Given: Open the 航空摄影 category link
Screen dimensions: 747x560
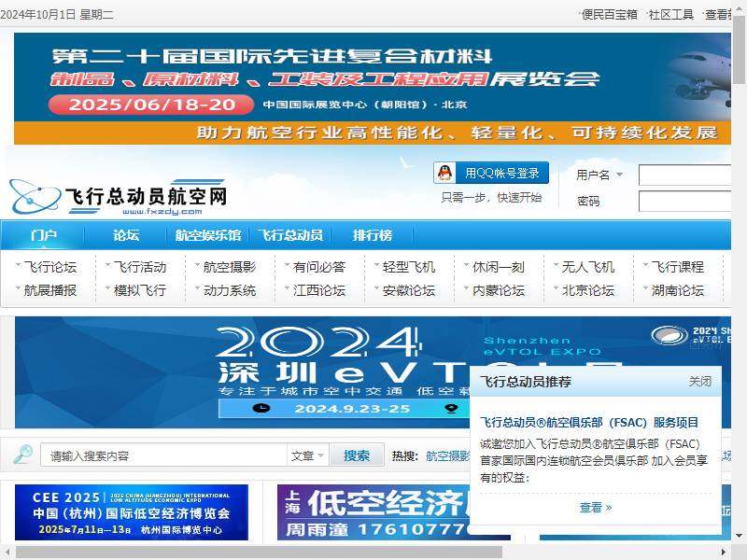Looking at the screenshot, I should point(230,267).
